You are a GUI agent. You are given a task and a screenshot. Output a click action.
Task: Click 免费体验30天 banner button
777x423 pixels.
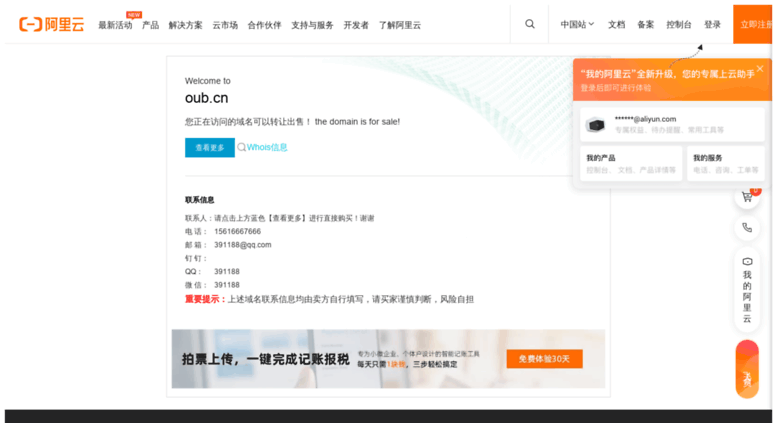pos(544,359)
